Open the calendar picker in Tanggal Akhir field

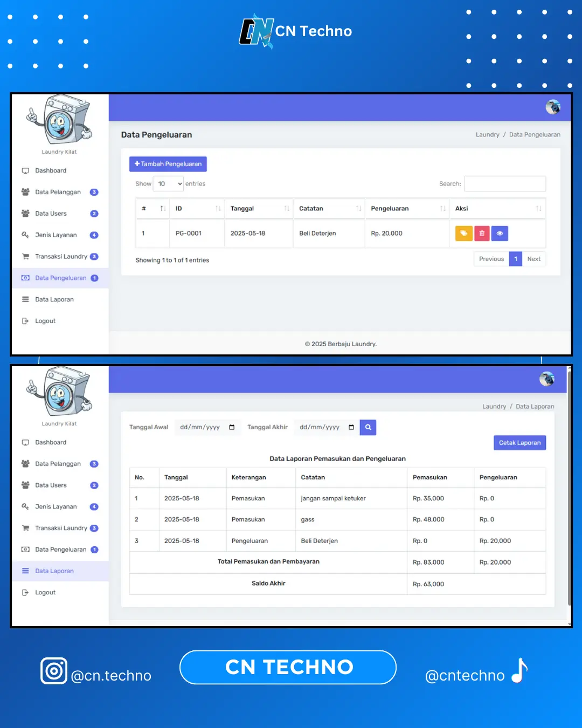coord(351,428)
